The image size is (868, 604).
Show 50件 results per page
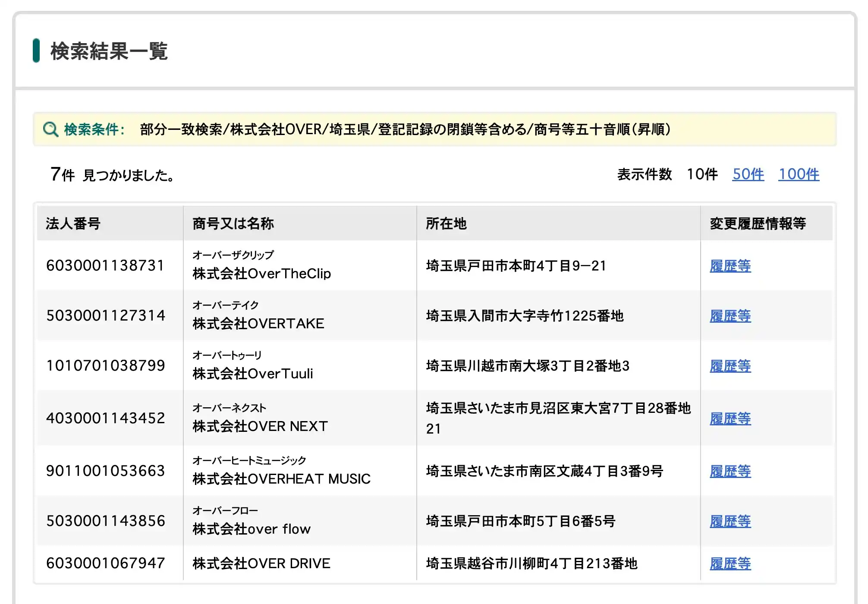[748, 174]
